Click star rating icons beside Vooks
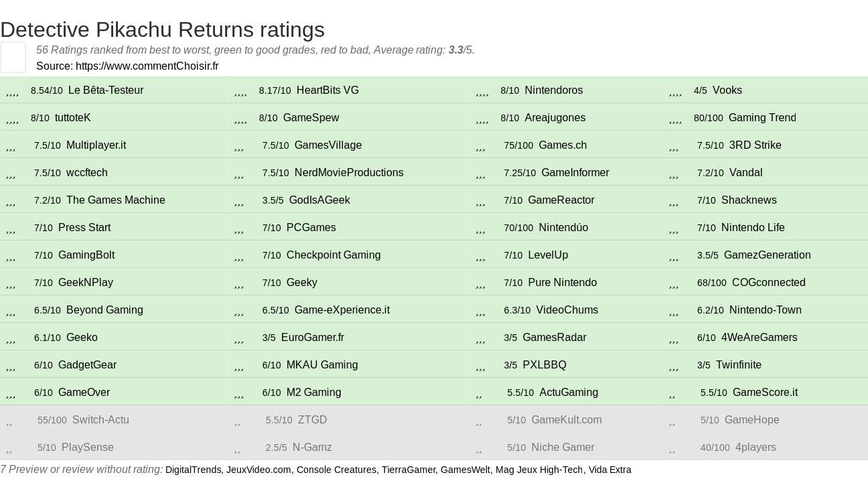868x477 pixels. pyautogui.click(x=675, y=92)
